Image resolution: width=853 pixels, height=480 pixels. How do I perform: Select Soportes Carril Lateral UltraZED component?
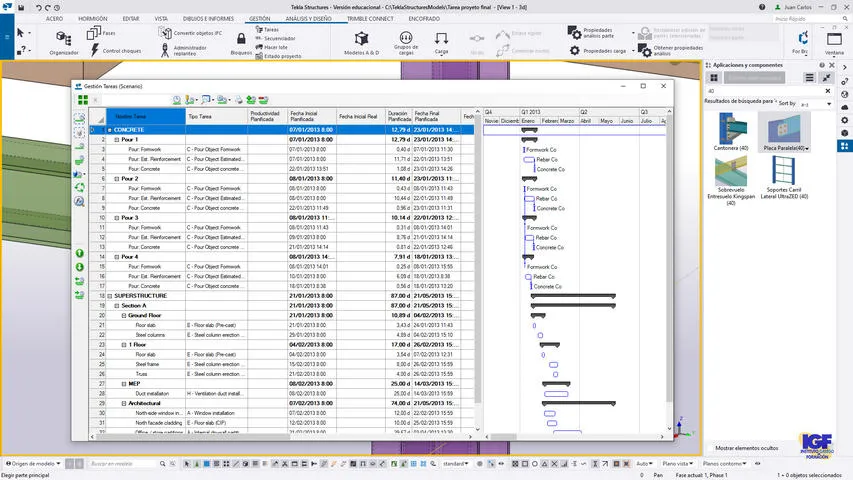tap(784, 177)
